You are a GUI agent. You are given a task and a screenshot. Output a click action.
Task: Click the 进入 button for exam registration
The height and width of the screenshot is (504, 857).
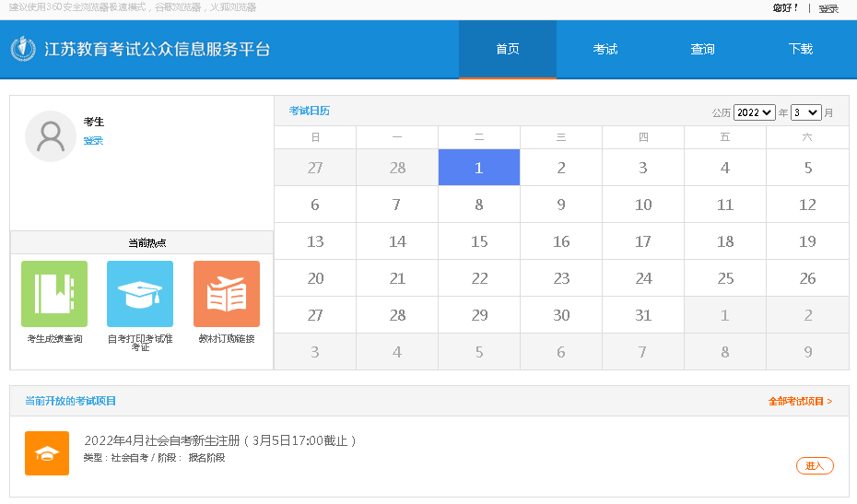coord(815,465)
